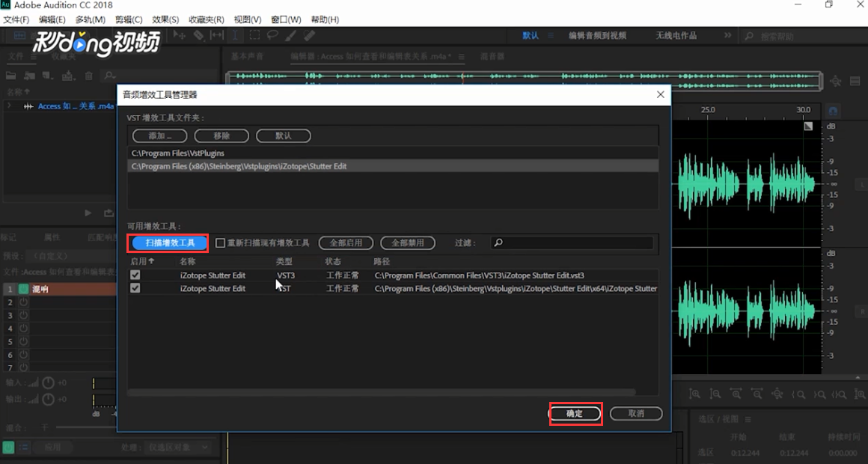
Task: Select the Spot Healing Brush tool
Action: (x=310, y=35)
